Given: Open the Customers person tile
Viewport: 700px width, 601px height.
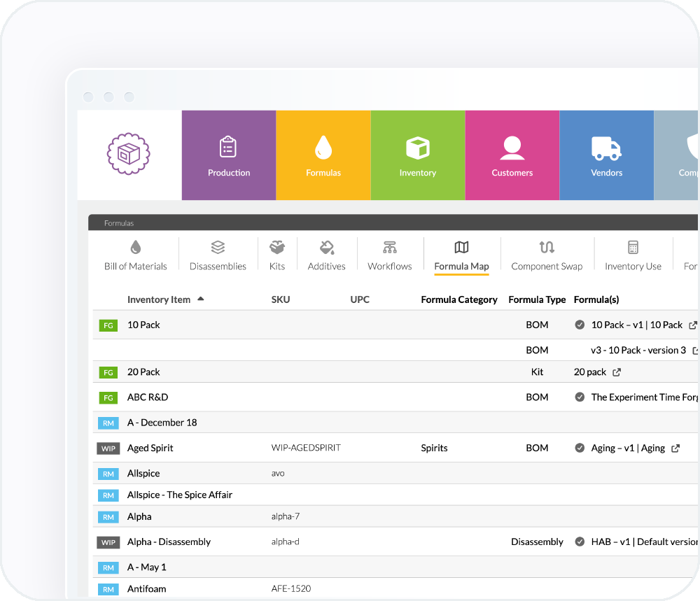Looking at the screenshot, I should [512, 155].
